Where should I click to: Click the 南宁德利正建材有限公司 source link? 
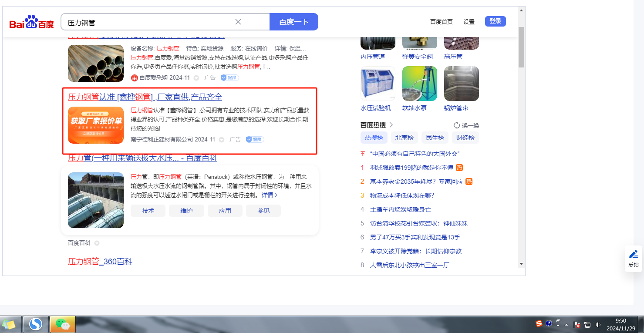click(162, 139)
